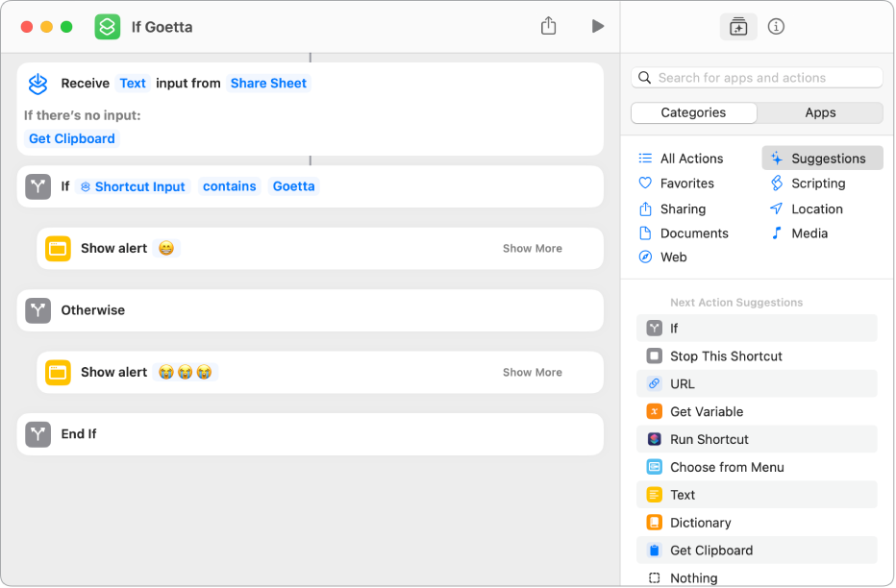Click the If Goetta shortcut app icon
Image resolution: width=896 pixels, height=588 pixels.
coord(107,27)
